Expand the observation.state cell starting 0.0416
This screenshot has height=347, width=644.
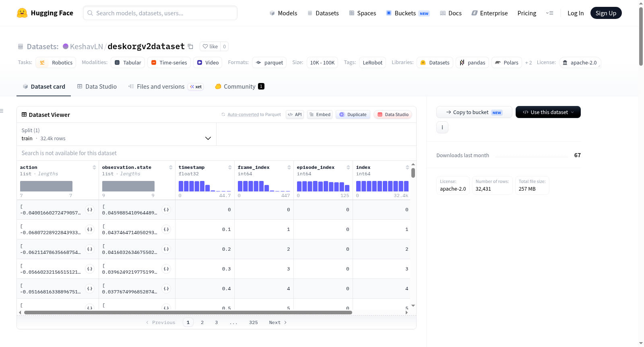pyautogui.click(x=166, y=249)
